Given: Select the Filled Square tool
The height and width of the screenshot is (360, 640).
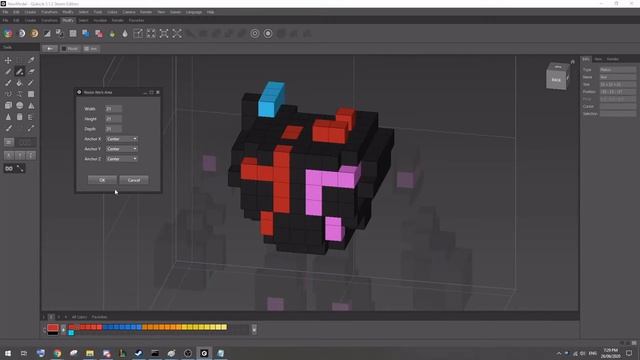Looking at the screenshot, I should click(x=31, y=94).
